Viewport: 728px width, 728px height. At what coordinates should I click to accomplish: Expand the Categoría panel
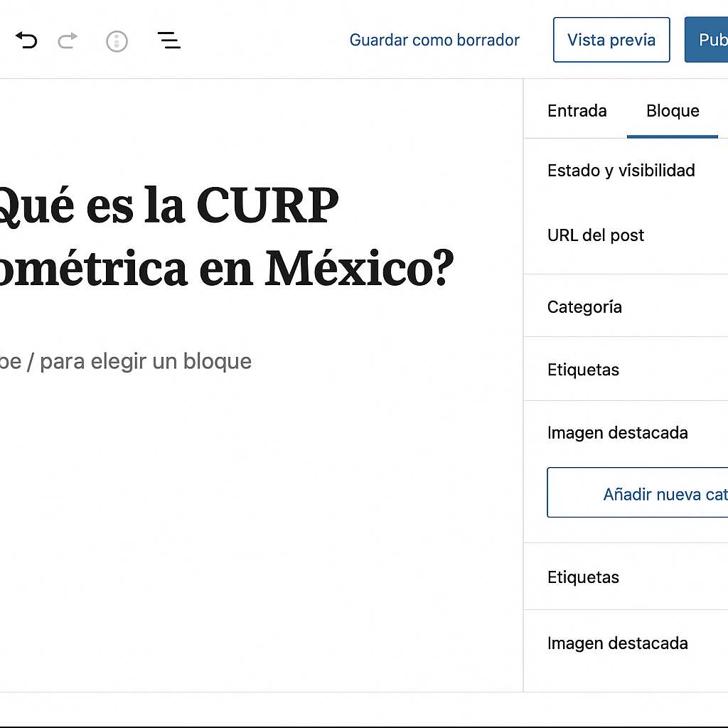[x=584, y=306]
